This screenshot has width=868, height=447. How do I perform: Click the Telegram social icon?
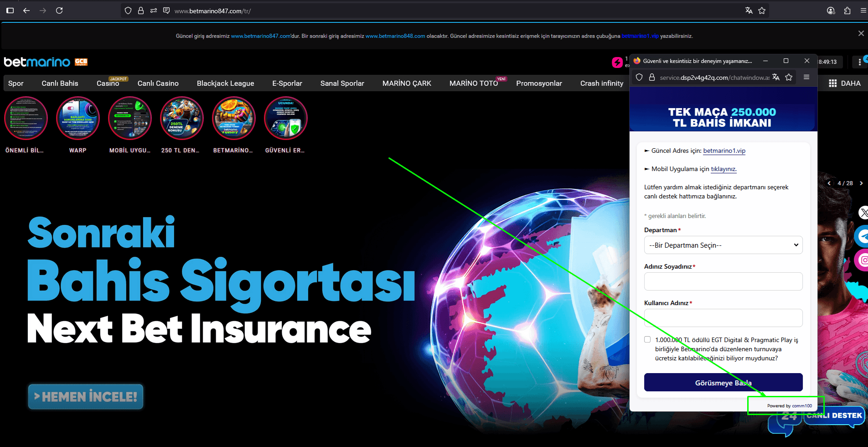point(863,236)
